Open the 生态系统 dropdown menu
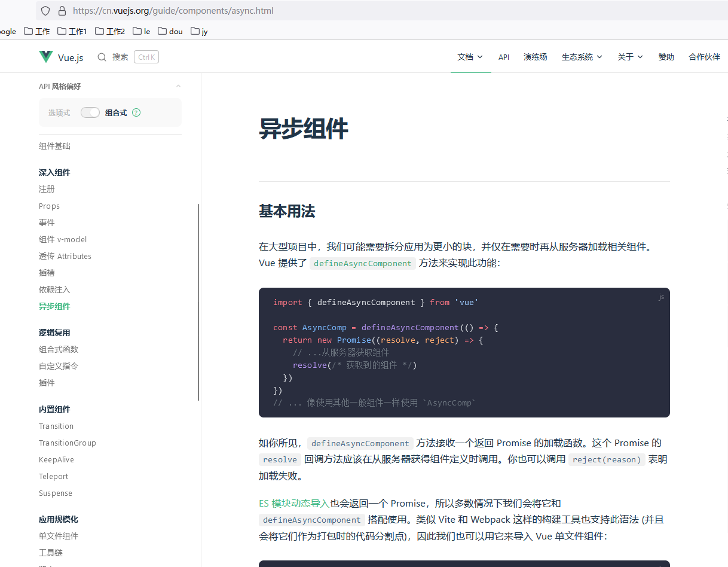Viewport: 728px width, 567px height. 582,57
